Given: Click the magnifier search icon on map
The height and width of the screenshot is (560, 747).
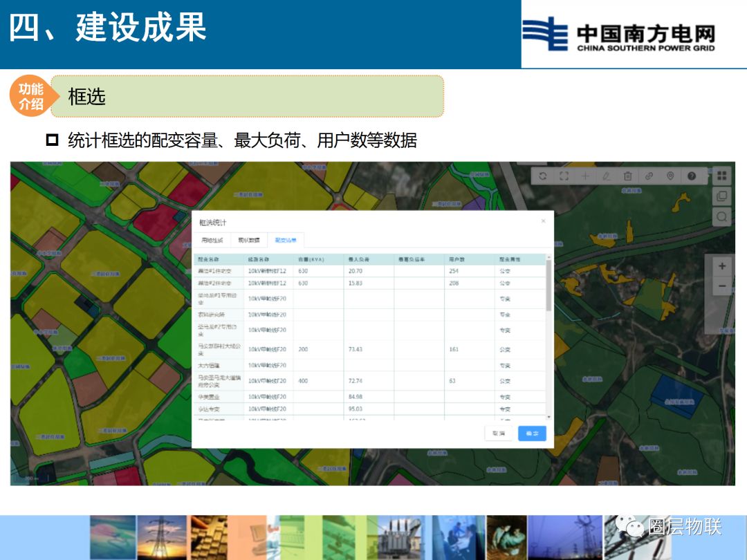Looking at the screenshot, I should [x=721, y=217].
